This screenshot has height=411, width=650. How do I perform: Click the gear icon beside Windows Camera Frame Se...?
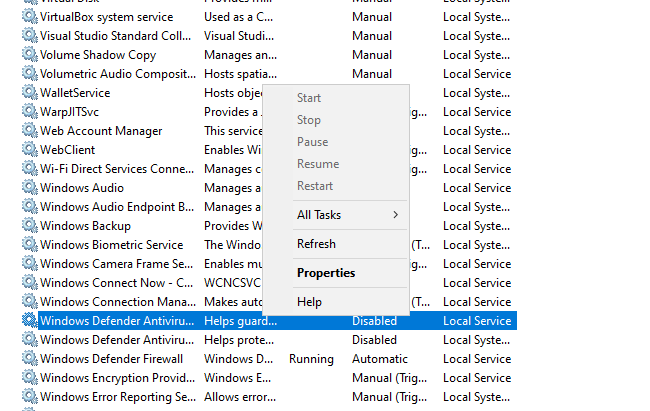click(x=29, y=263)
